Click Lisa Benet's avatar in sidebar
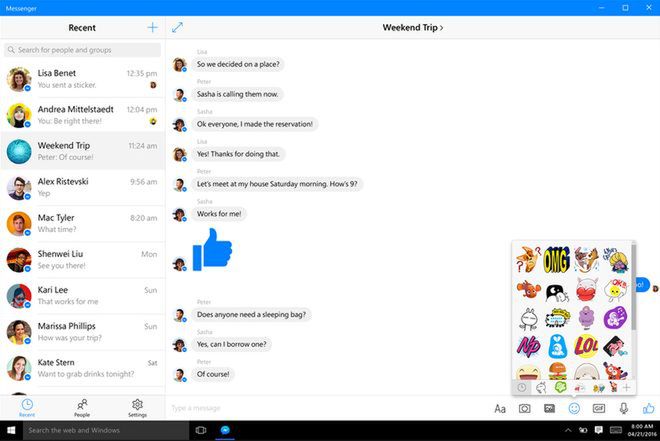Viewport: 660px width, 441px height. click(x=19, y=79)
